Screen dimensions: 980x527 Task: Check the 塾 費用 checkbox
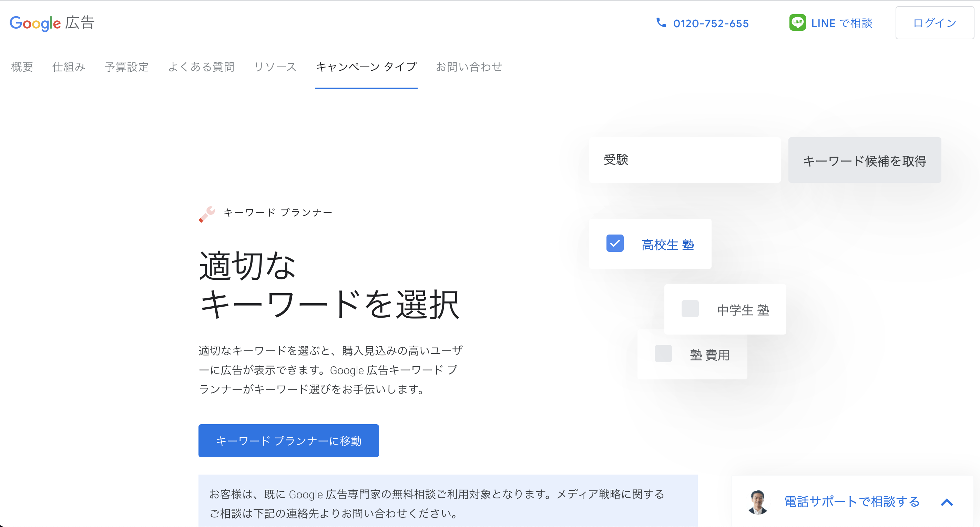pos(663,354)
